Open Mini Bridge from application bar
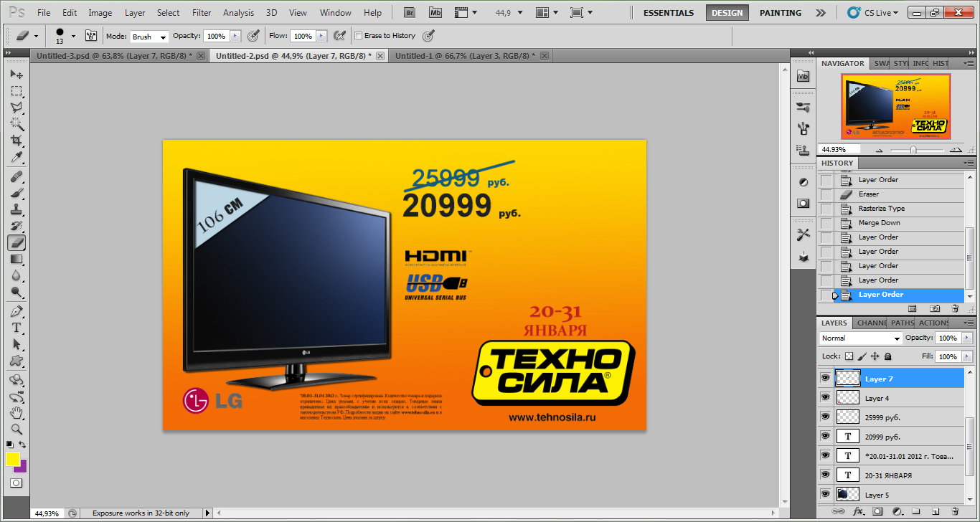This screenshot has width=980, height=522. point(435,12)
